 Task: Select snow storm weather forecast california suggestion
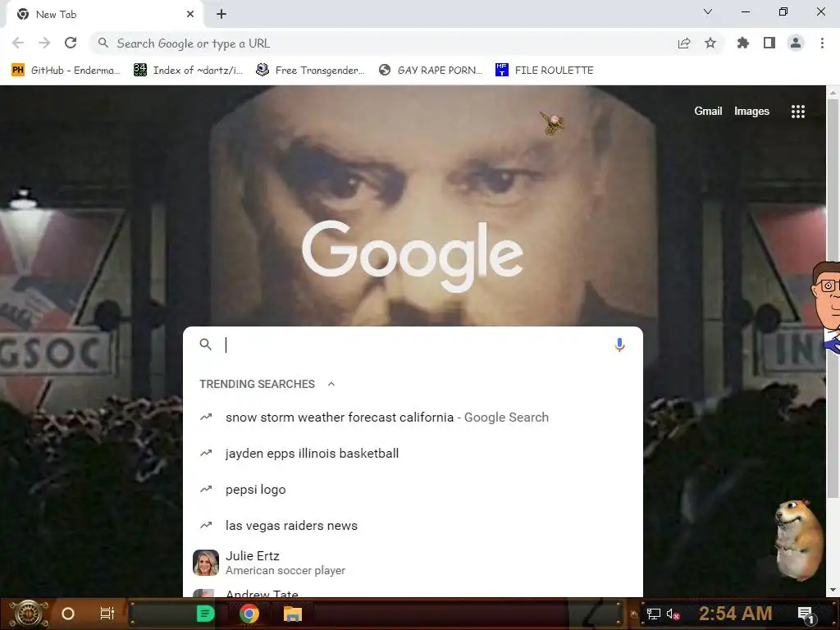413,418
